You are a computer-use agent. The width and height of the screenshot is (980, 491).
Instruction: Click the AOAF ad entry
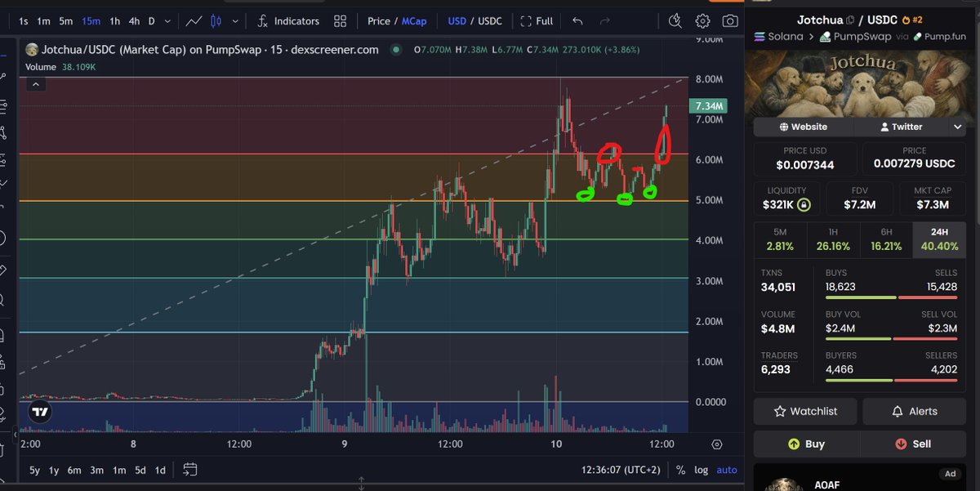861,479
